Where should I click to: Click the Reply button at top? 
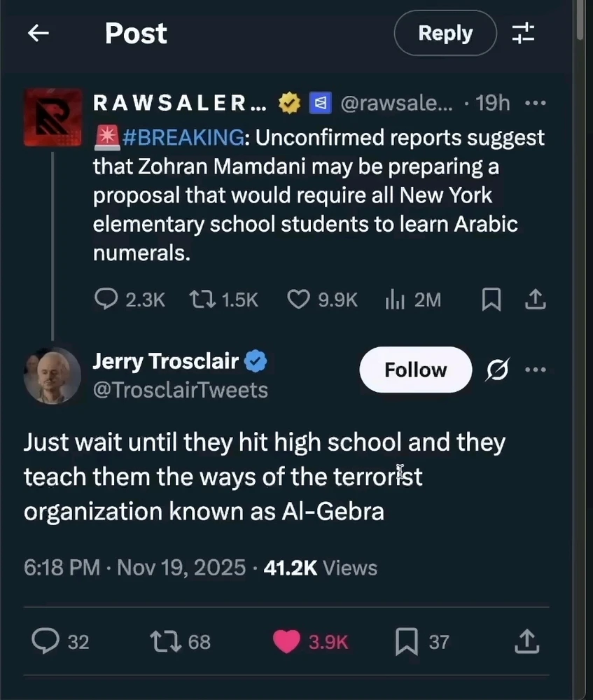point(445,33)
